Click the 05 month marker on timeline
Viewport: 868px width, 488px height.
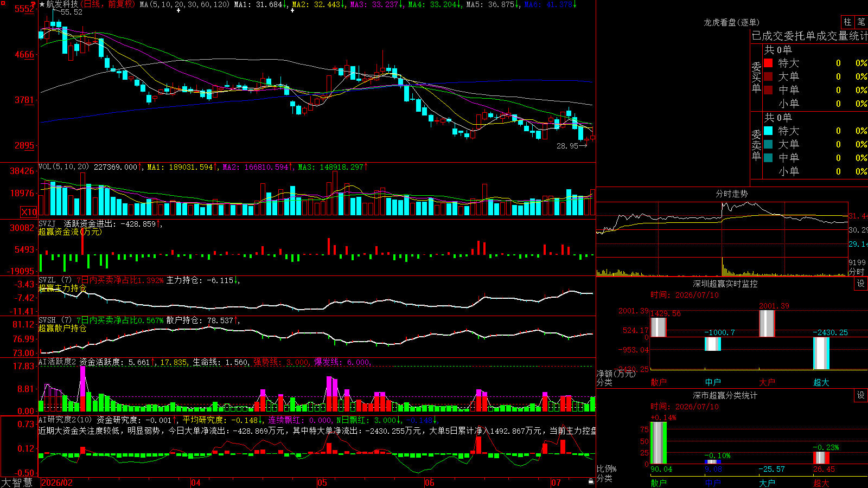point(322,483)
